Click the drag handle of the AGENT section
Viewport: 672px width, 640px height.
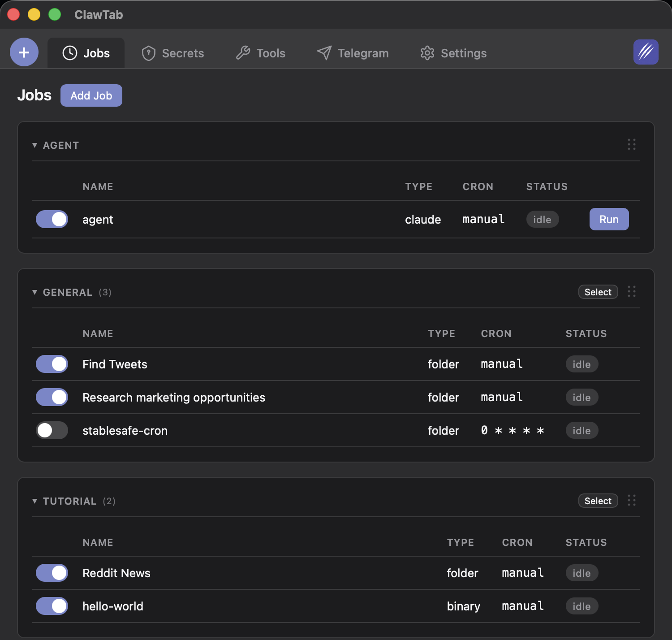(632, 144)
